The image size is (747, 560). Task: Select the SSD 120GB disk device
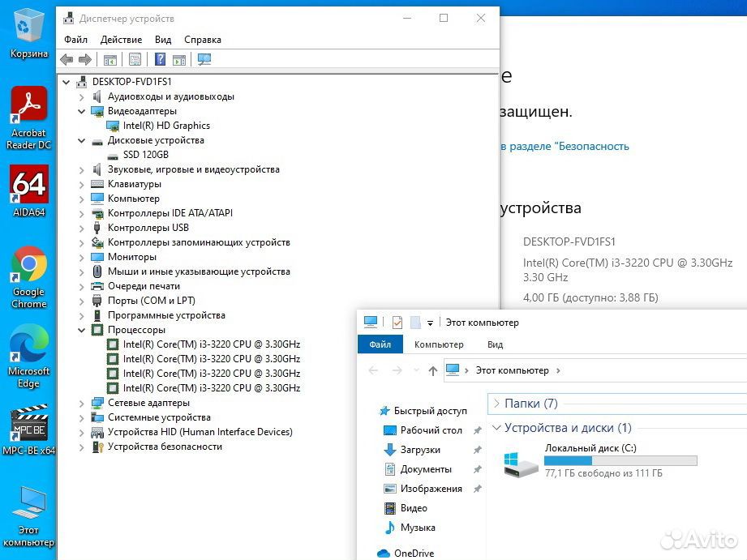[146, 155]
